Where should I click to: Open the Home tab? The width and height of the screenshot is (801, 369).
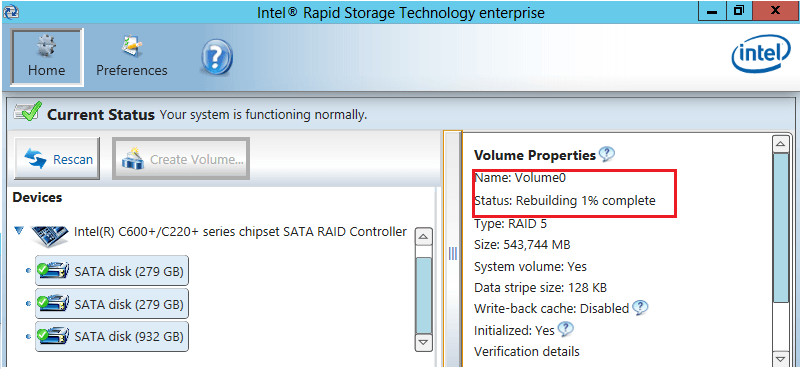(46, 57)
